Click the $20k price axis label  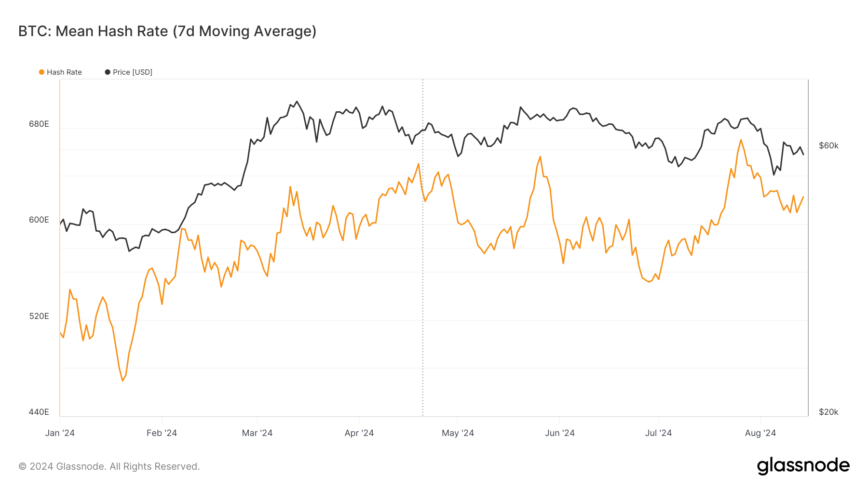click(828, 412)
